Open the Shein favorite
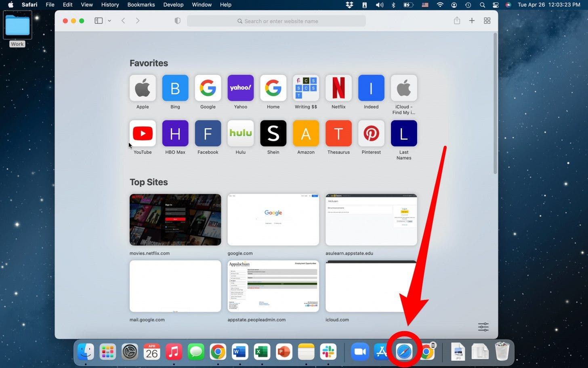Screen dimensions: 588x368 (x=273, y=133)
